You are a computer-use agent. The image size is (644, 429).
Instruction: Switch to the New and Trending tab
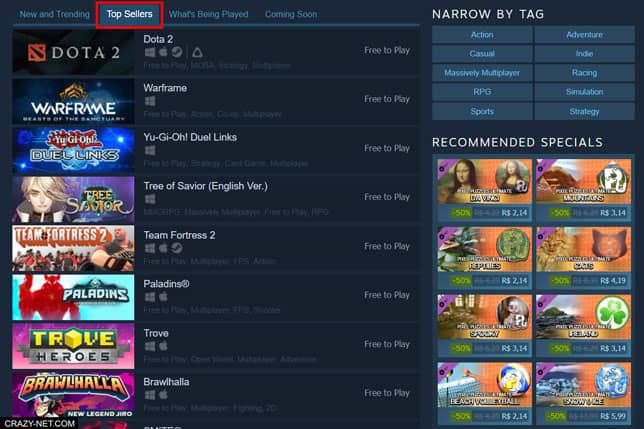55,14
